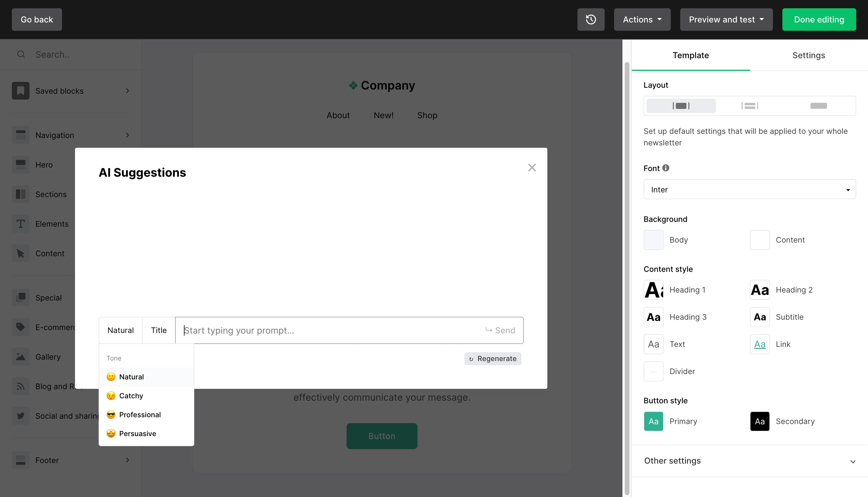This screenshot has width=868, height=497.
Task: Click the Elements text icon
Action: point(20,224)
